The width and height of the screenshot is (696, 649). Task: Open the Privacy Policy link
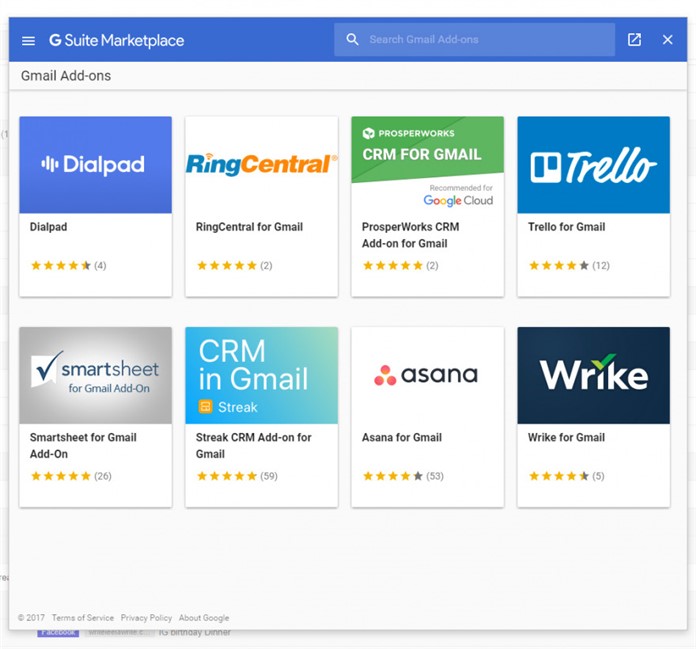(146, 618)
